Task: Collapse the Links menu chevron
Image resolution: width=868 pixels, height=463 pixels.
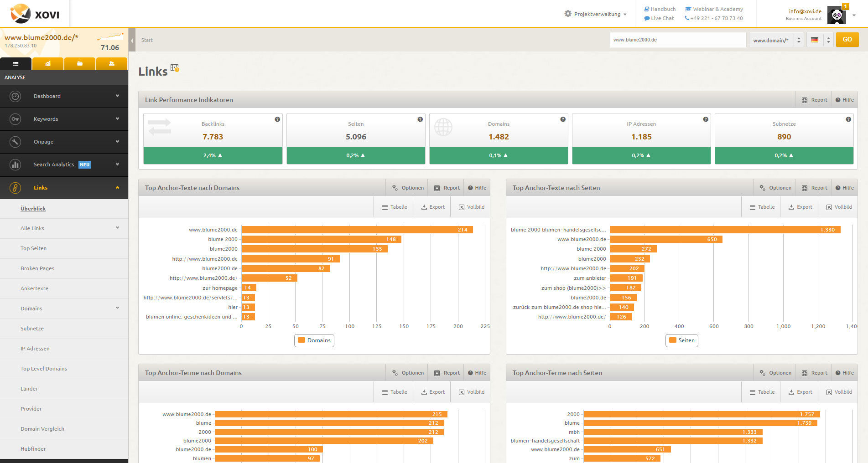Action: (x=117, y=187)
